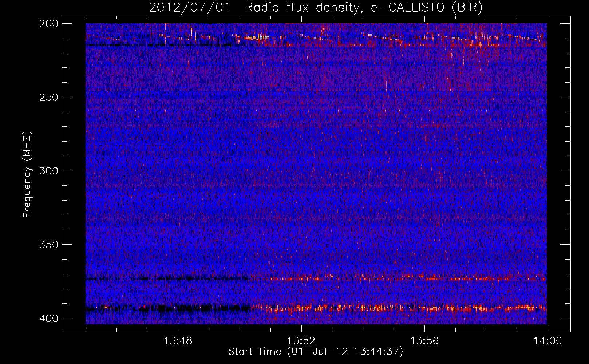The image size is (589, 364).
Task: Click the "Frequency (MHZ)" axis label
Action: point(27,175)
